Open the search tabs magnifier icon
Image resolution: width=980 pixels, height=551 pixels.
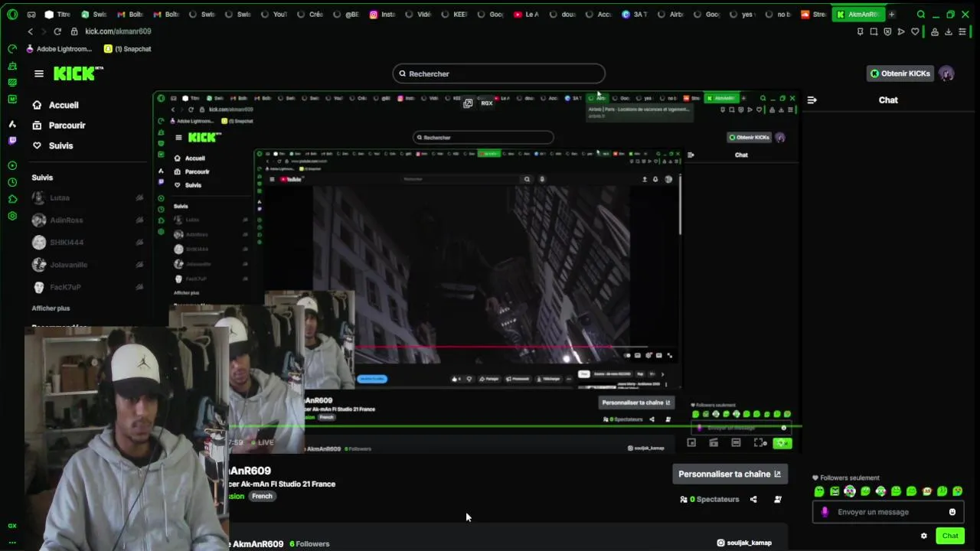click(921, 14)
